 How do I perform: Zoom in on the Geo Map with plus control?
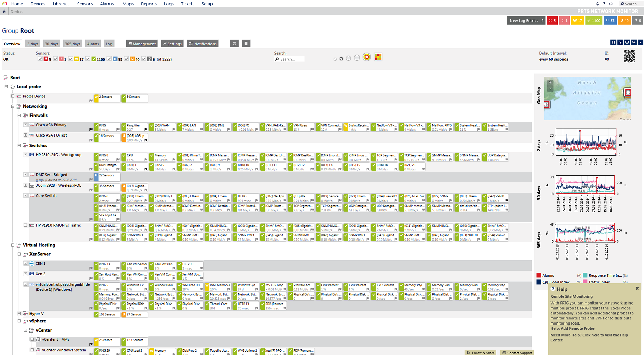pos(550,82)
